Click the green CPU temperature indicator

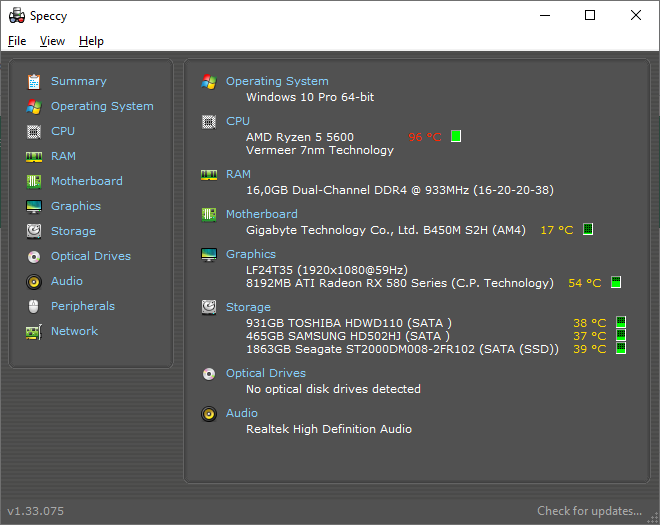tap(456, 136)
